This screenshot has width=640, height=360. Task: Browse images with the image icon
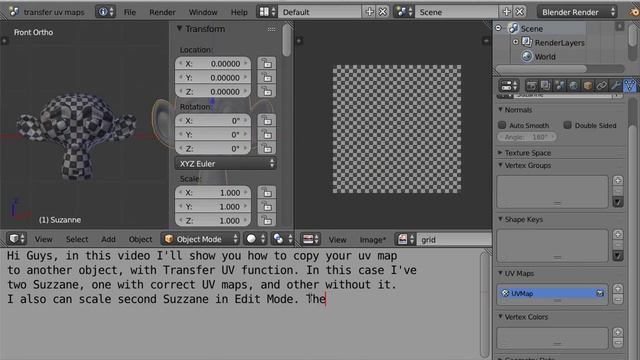406,239
